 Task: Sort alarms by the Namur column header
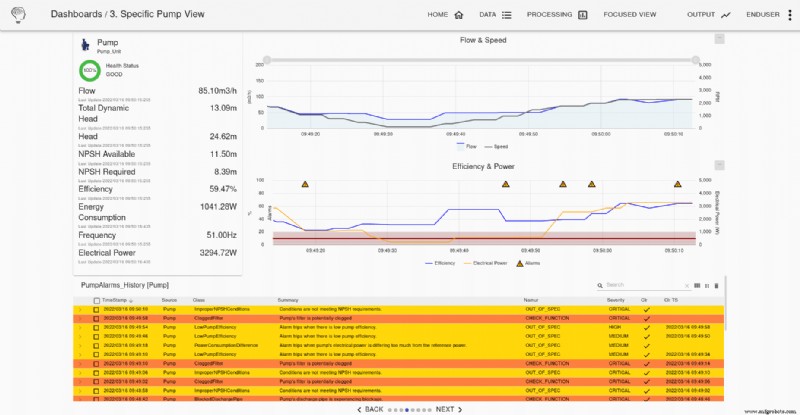point(531,301)
